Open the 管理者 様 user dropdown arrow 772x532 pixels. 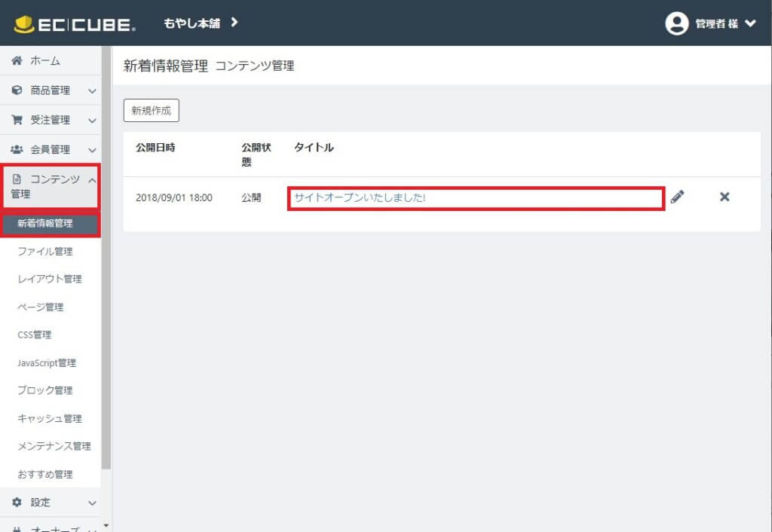coord(749,23)
